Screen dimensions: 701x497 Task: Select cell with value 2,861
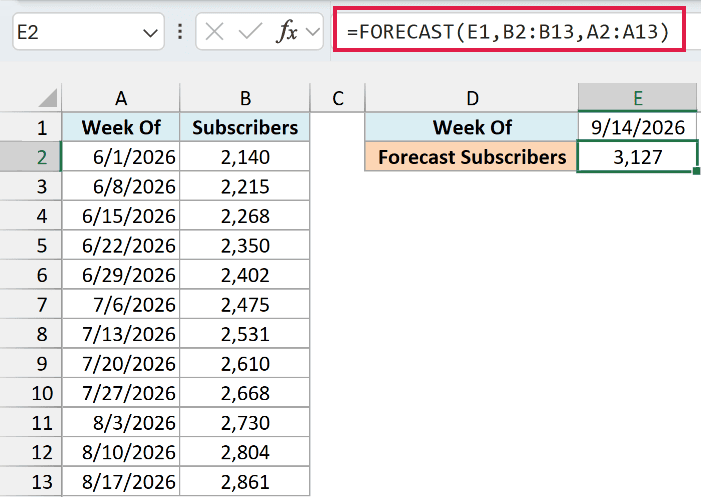pyautogui.click(x=245, y=481)
